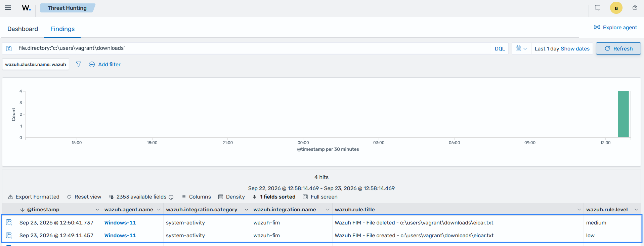Select the Findings tab
This screenshot has width=644, height=246.
coord(62,29)
